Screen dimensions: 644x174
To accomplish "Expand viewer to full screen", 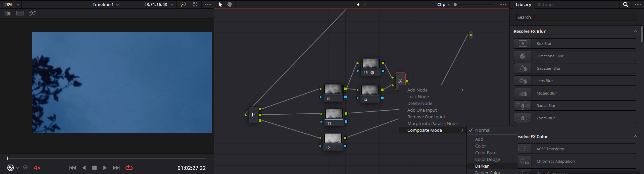I will (x=195, y=4).
